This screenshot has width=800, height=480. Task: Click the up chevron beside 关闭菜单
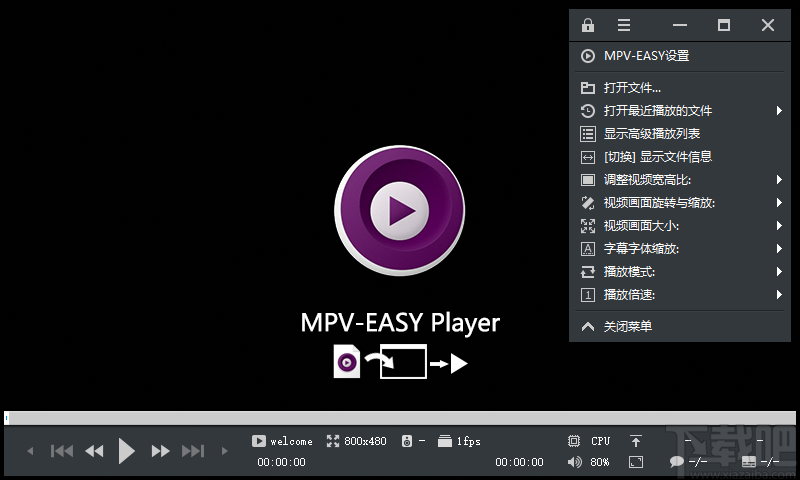(588, 326)
